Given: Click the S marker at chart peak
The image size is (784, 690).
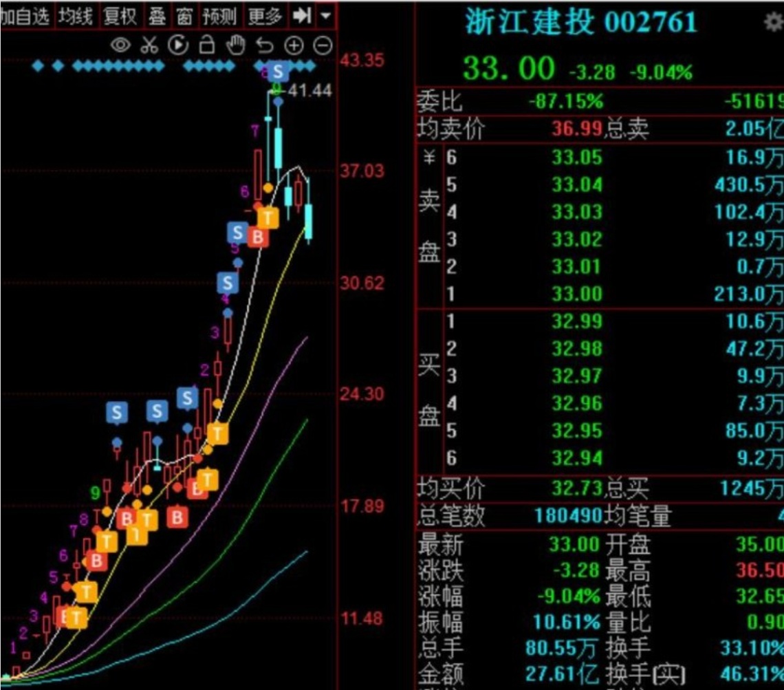Looking at the screenshot, I should (x=278, y=72).
